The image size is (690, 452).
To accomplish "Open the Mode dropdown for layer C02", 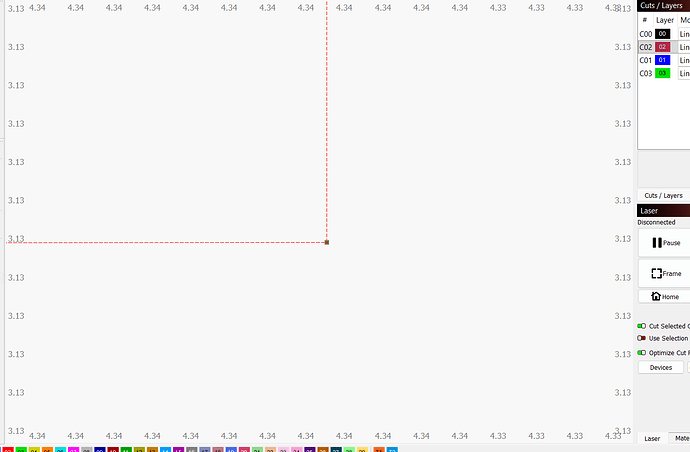I will 684,47.
